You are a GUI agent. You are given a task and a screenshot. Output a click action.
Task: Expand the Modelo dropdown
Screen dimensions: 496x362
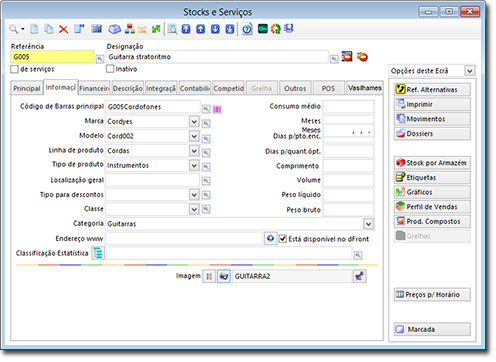[x=194, y=136]
